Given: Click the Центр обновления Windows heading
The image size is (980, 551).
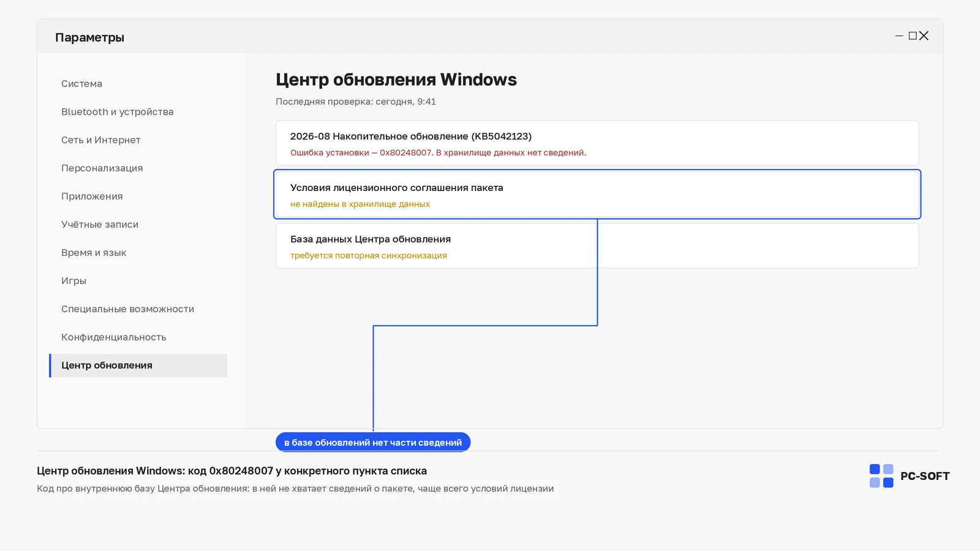Looking at the screenshot, I should coord(396,80).
